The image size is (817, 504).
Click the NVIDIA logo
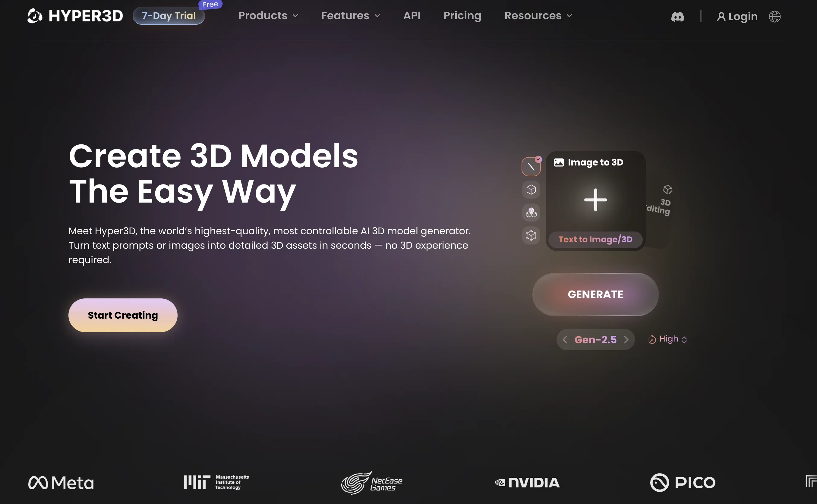(x=527, y=483)
